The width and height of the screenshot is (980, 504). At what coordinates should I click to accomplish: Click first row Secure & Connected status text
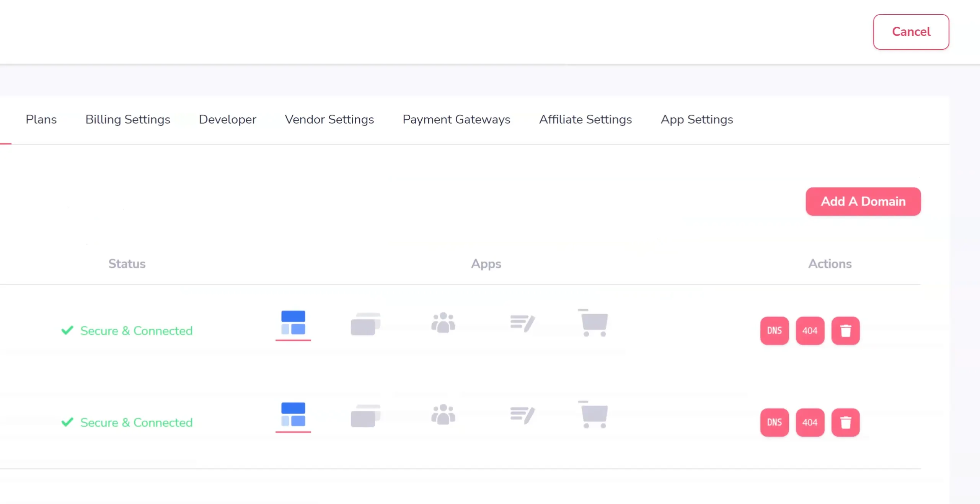[136, 331]
